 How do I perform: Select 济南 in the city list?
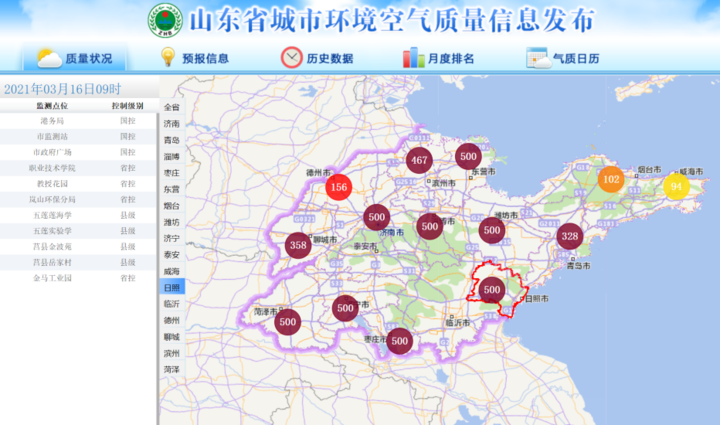click(172, 124)
